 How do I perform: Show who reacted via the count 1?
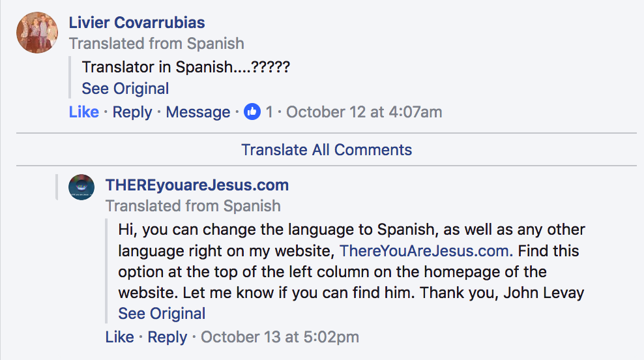coord(269,112)
